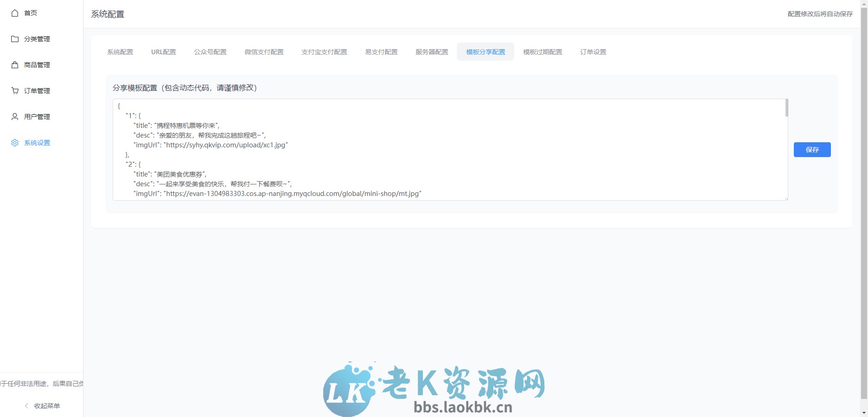Switch to the 服务器配置 tab

tap(431, 52)
